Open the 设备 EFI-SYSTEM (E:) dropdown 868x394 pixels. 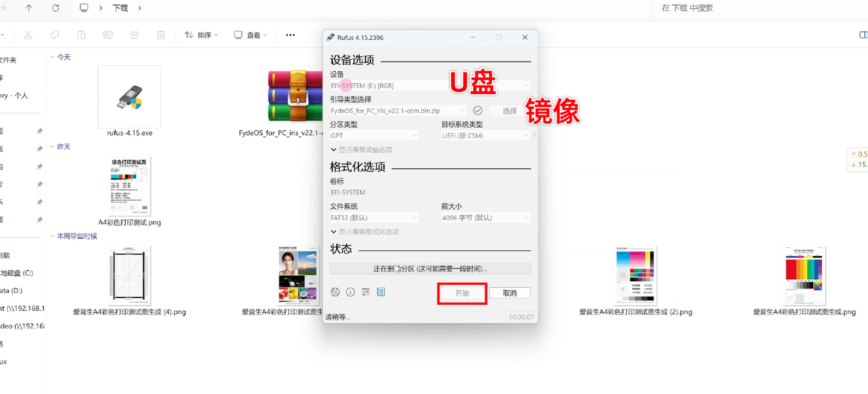430,86
